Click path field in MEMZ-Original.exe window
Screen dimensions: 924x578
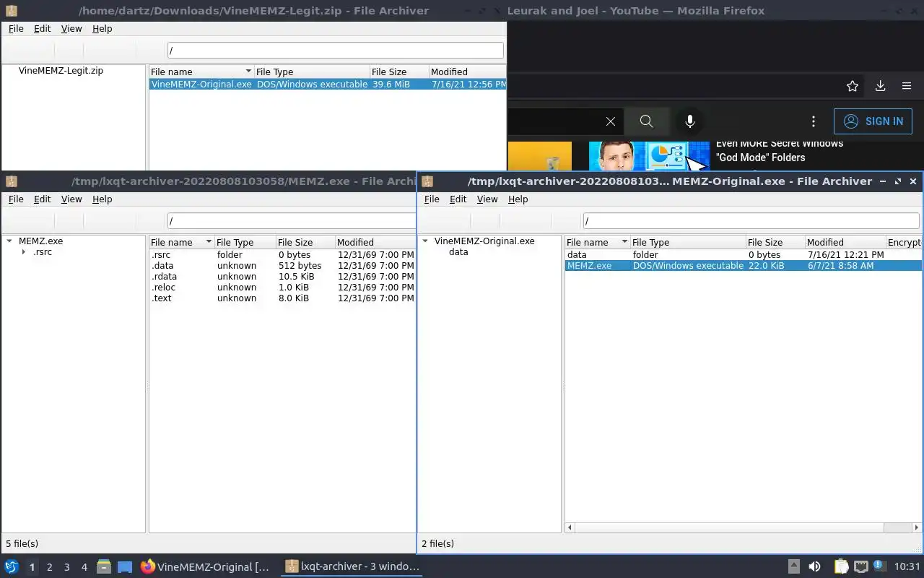point(751,220)
